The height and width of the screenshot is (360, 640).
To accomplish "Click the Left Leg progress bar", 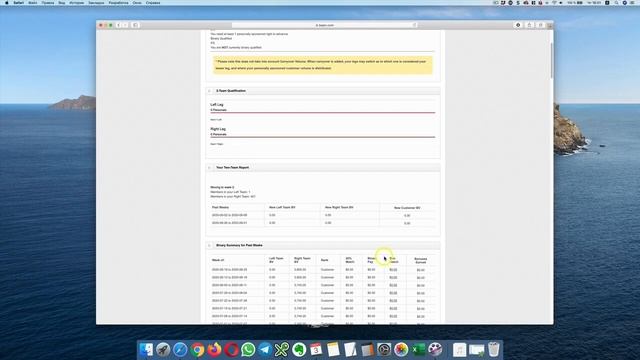I will [x=322, y=113].
